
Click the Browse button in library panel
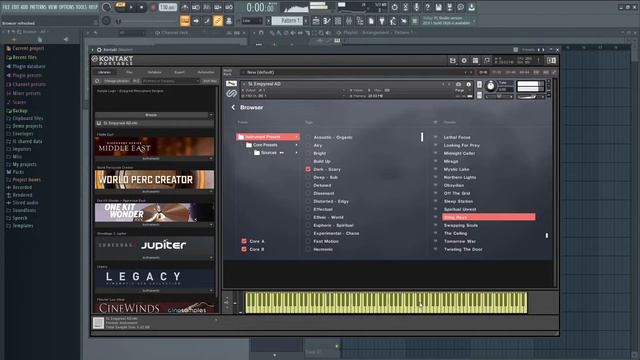[x=151, y=115]
